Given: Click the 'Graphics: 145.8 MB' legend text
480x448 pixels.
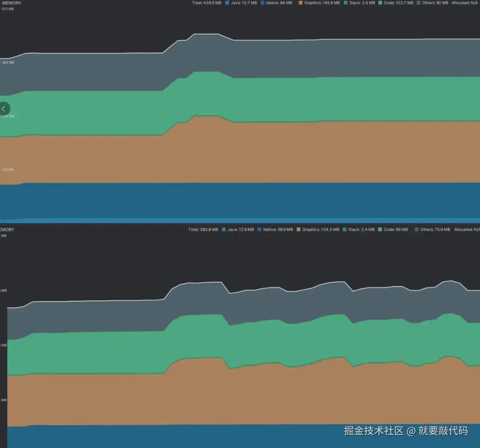Looking at the screenshot, I should coord(322,3).
